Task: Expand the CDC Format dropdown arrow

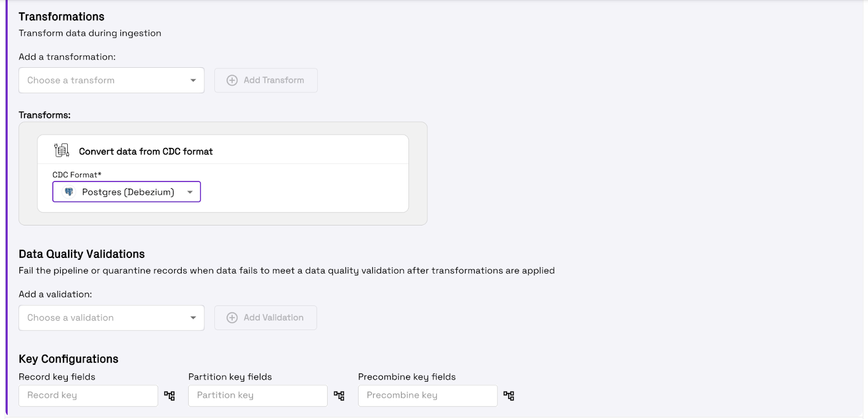Action: click(189, 191)
